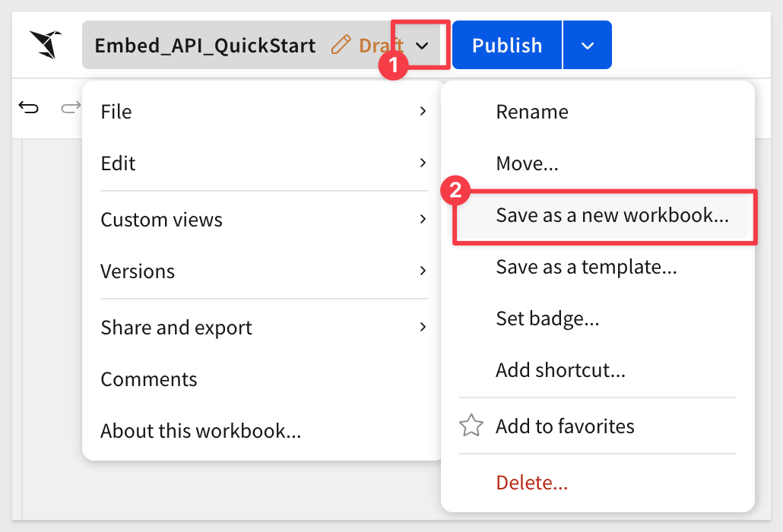Expand the Edit submenu
Screen dimensions: 783x532
click(264, 163)
